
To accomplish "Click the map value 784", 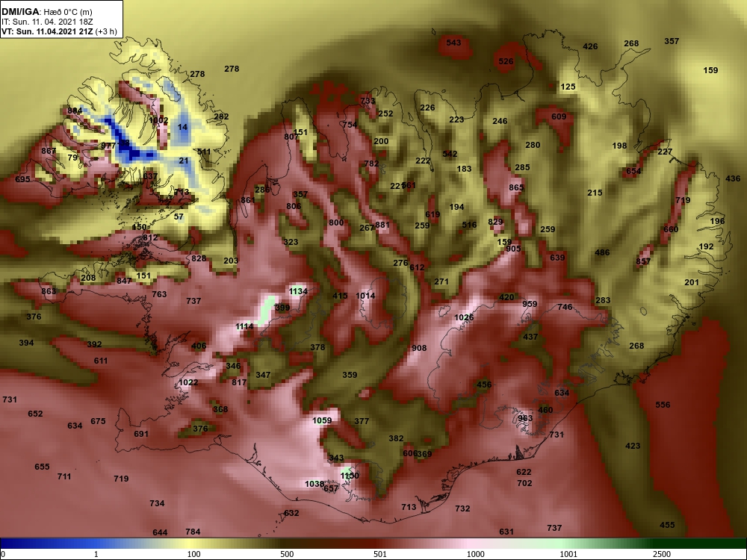I will [193, 532].
